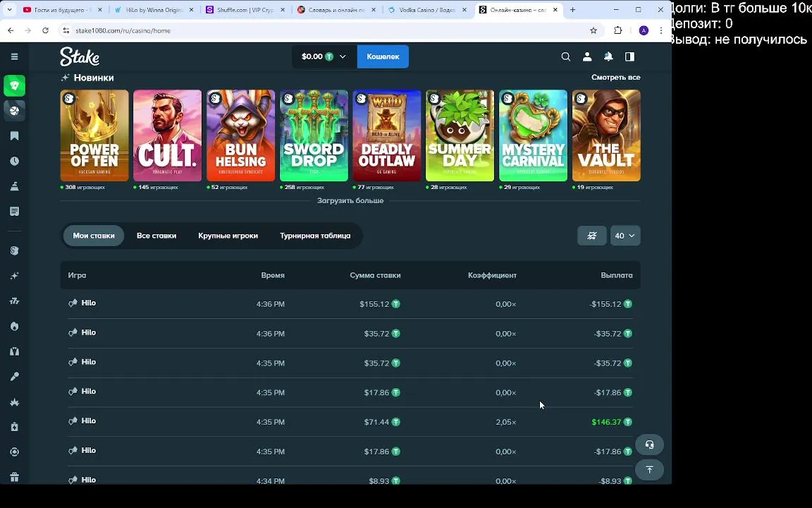The image size is (812, 508).
Task: Open New Releases via the sparkle sidebar icon
Action: pos(15,276)
